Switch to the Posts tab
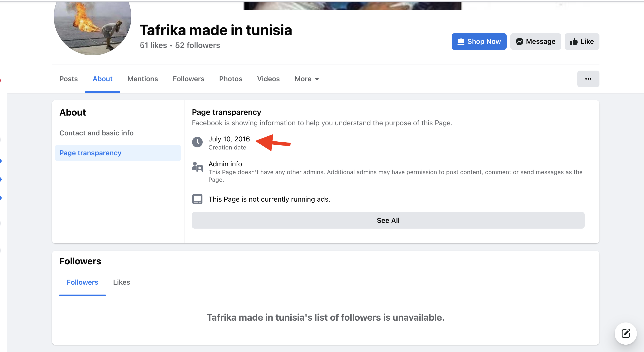The width and height of the screenshot is (644, 352). click(x=69, y=79)
